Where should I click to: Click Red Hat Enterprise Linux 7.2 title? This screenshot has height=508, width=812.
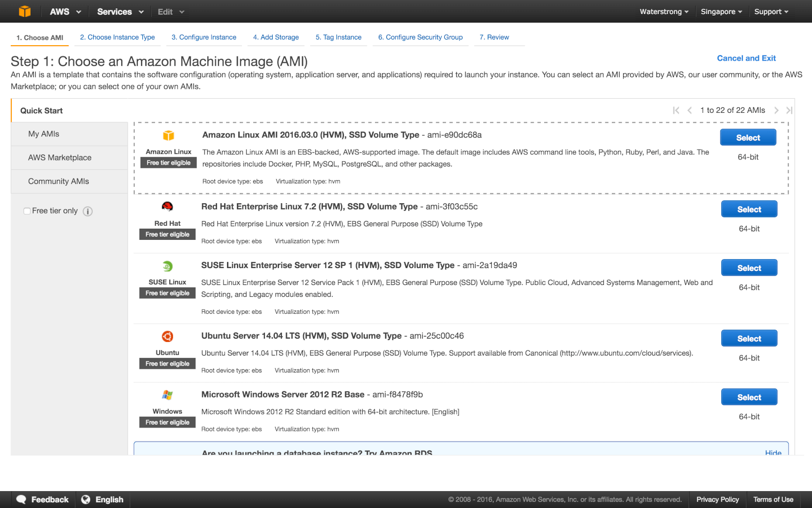pos(309,206)
